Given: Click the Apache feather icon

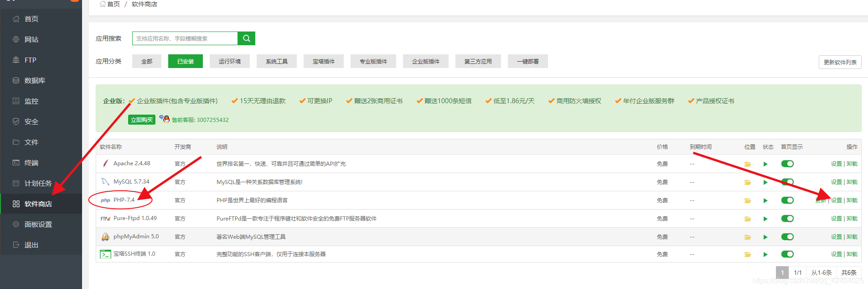Looking at the screenshot, I should pyautogui.click(x=106, y=163).
